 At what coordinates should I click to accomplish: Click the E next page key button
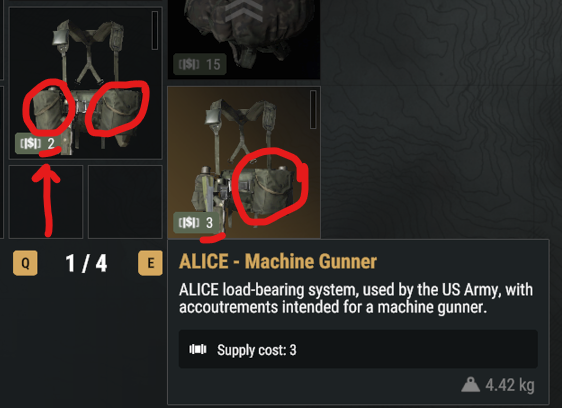coord(150,263)
